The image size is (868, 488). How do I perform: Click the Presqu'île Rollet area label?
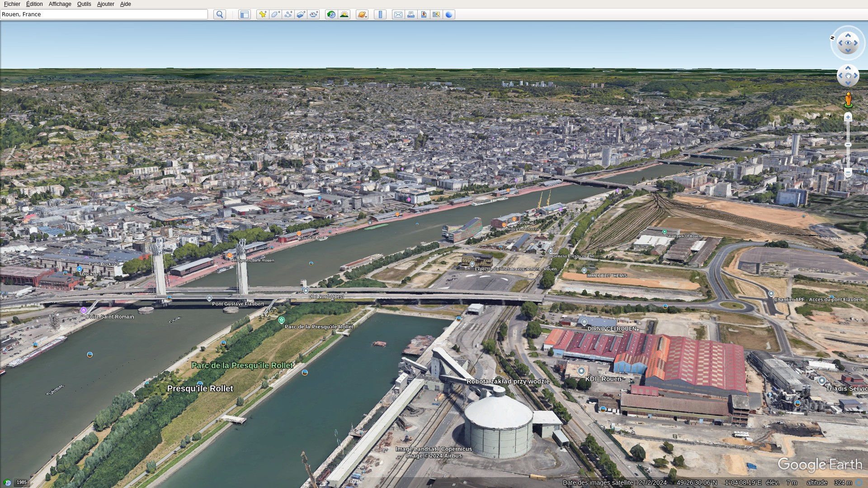pyautogui.click(x=200, y=389)
